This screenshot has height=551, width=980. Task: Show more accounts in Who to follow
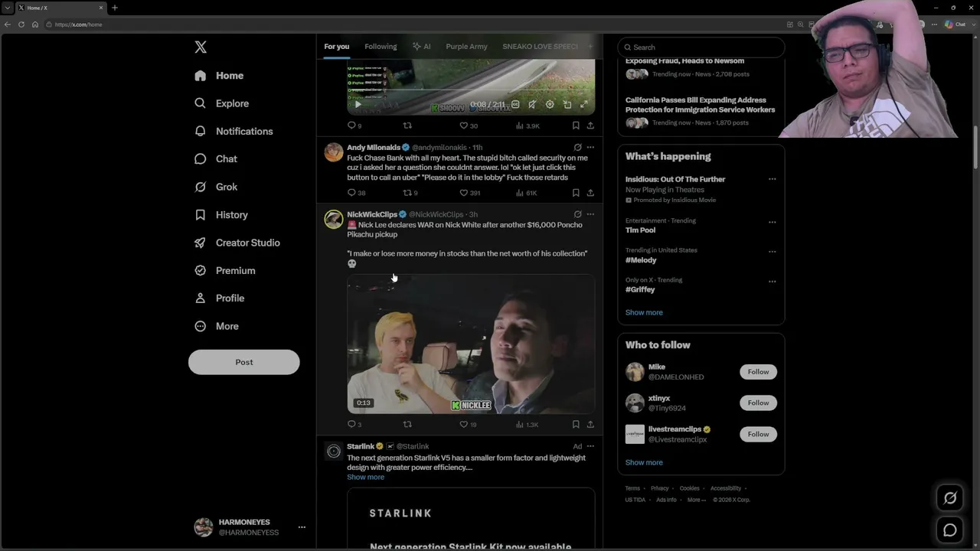coord(644,462)
